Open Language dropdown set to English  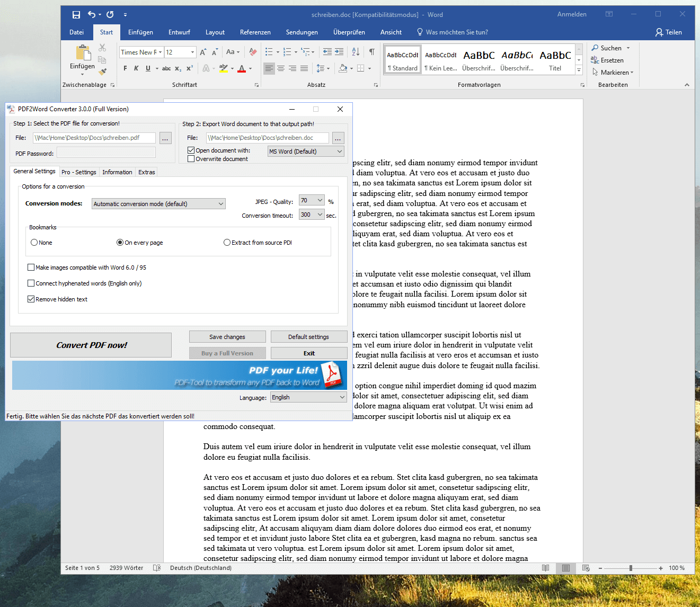point(309,397)
